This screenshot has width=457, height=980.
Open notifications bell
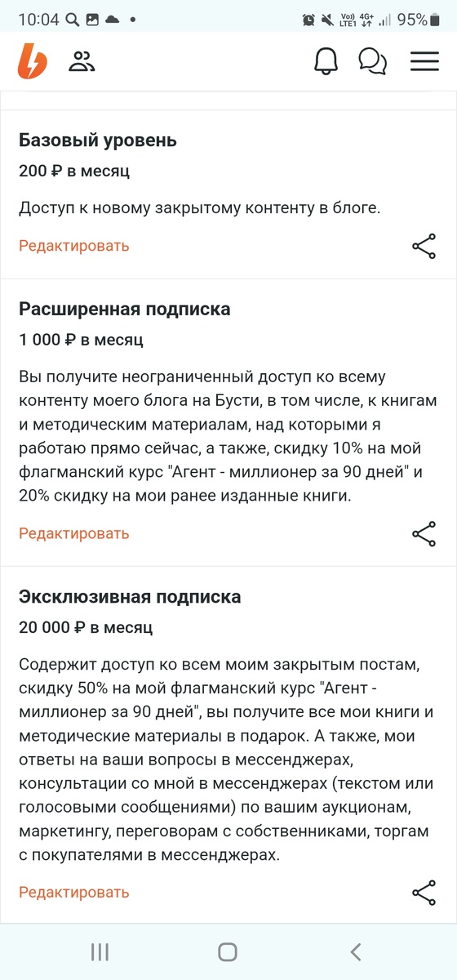326,61
